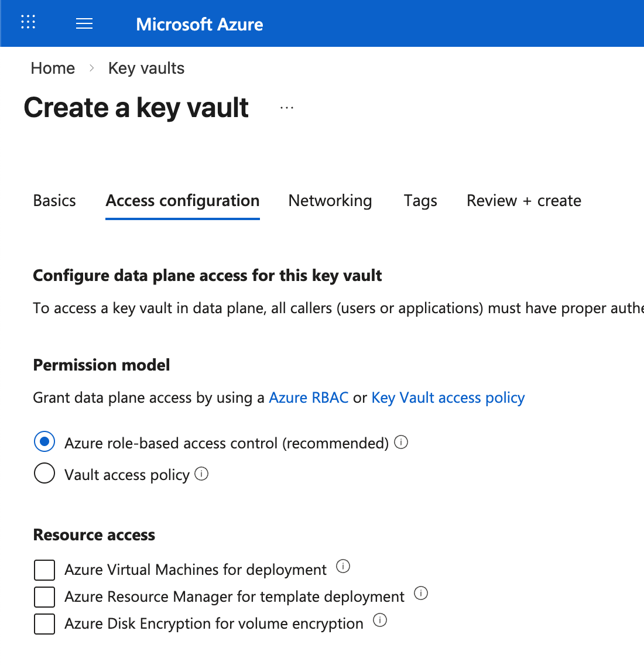This screenshot has height=665, width=644.
Task: Select Azure role-based access control radio button
Action: pyautogui.click(x=44, y=442)
